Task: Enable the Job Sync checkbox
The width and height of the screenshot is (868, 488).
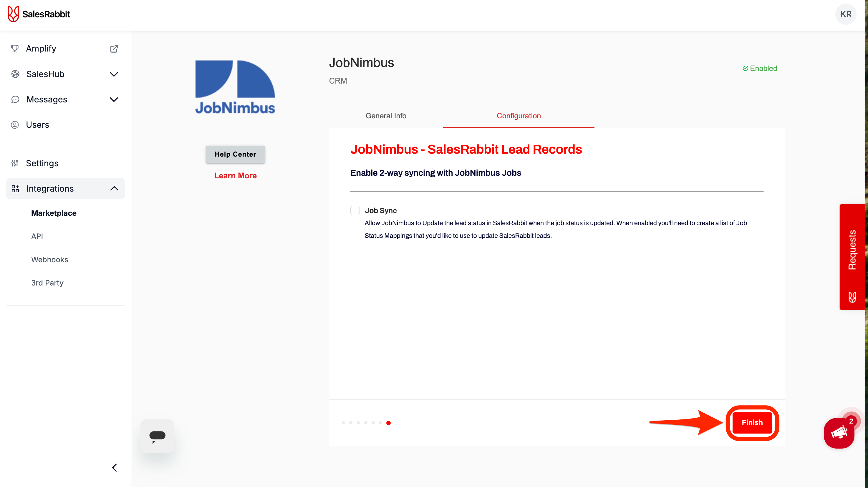Action: point(355,210)
